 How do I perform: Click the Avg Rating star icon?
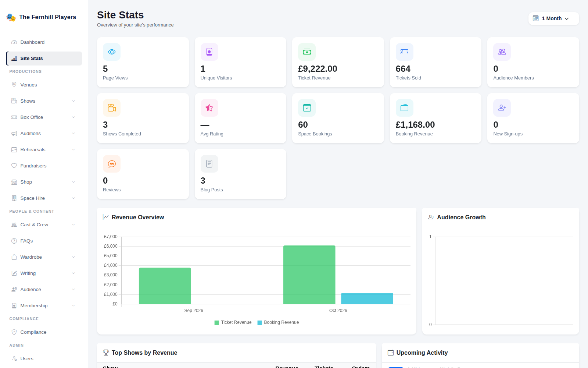click(209, 108)
